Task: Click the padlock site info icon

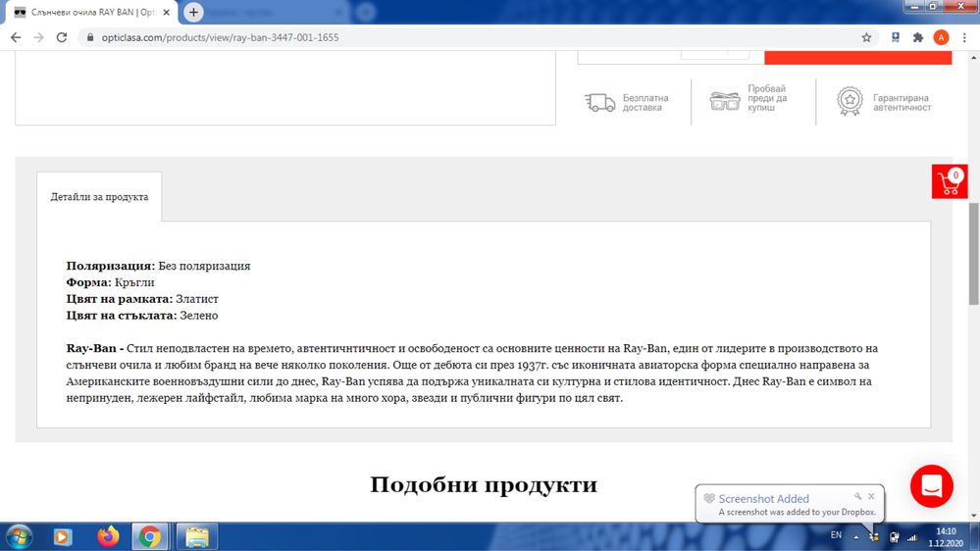Action: (x=90, y=37)
